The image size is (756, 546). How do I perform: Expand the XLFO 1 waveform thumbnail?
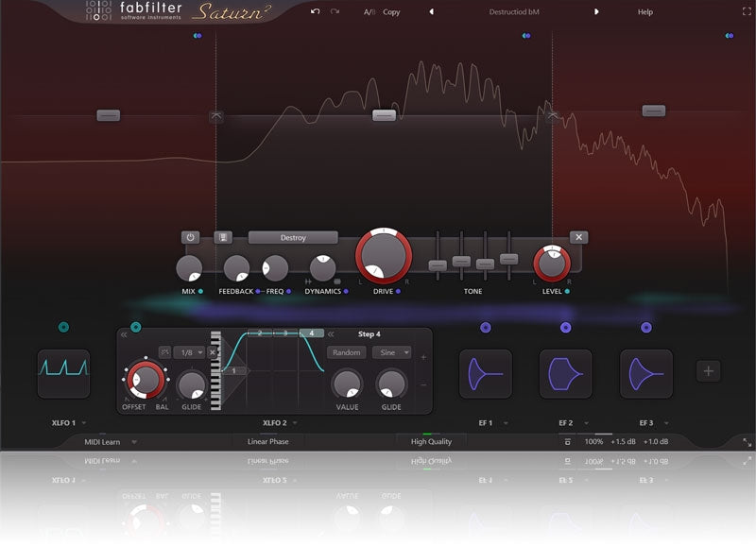click(63, 373)
